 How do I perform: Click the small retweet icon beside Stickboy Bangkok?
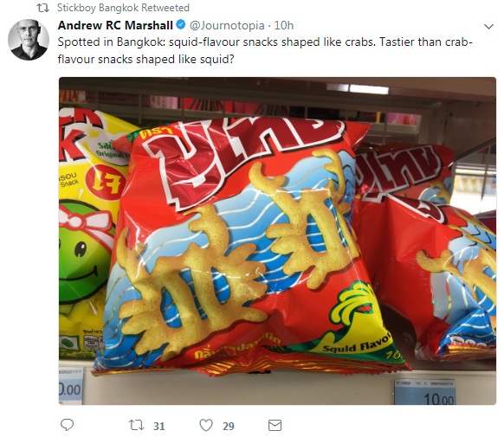click(x=43, y=8)
